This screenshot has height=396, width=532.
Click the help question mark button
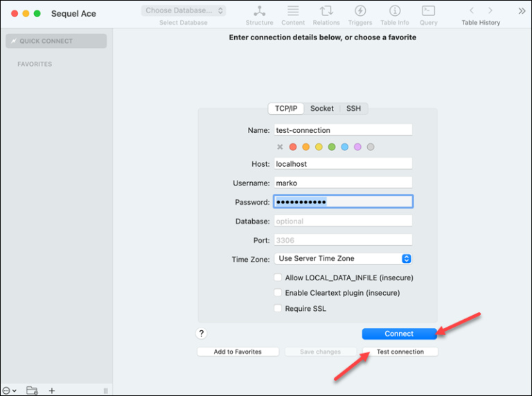[x=202, y=334]
